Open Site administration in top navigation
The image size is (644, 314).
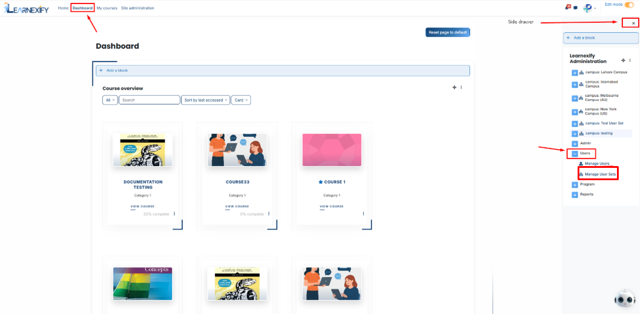(x=137, y=8)
